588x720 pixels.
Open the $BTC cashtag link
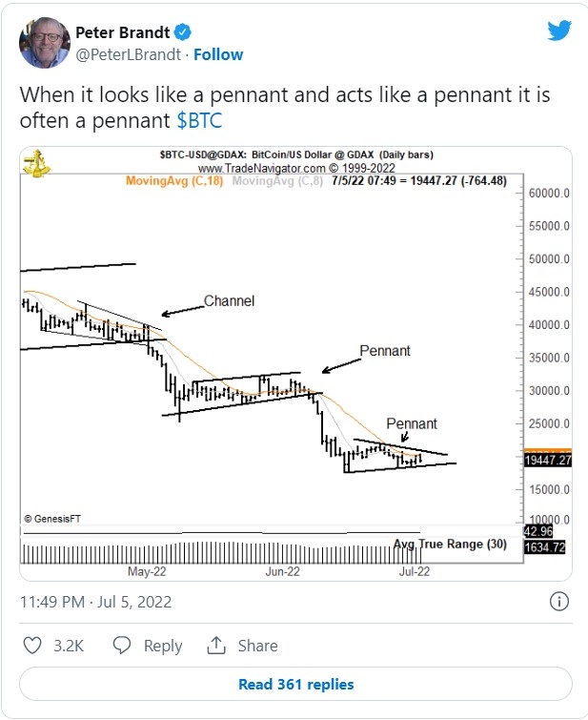[199, 121]
